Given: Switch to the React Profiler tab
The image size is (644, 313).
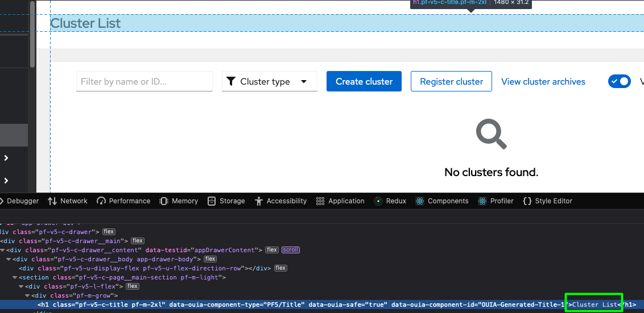Looking at the screenshot, I should pyautogui.click(x=496, y=201).
